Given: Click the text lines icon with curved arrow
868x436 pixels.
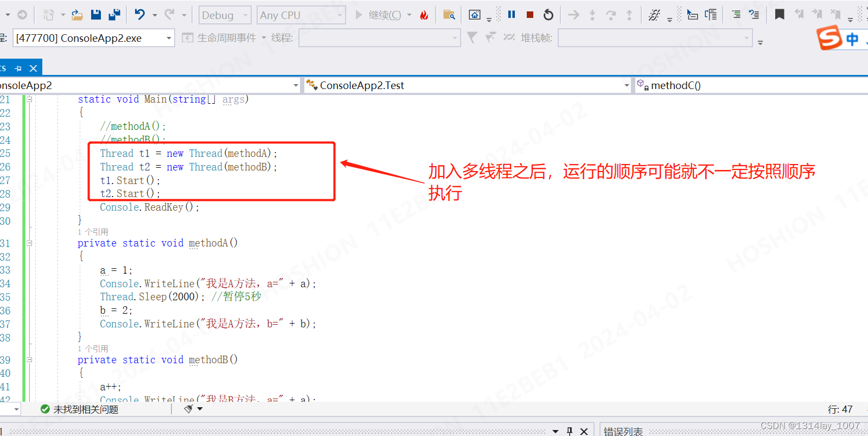Looking at the screenshot, I should coord(754,15).
